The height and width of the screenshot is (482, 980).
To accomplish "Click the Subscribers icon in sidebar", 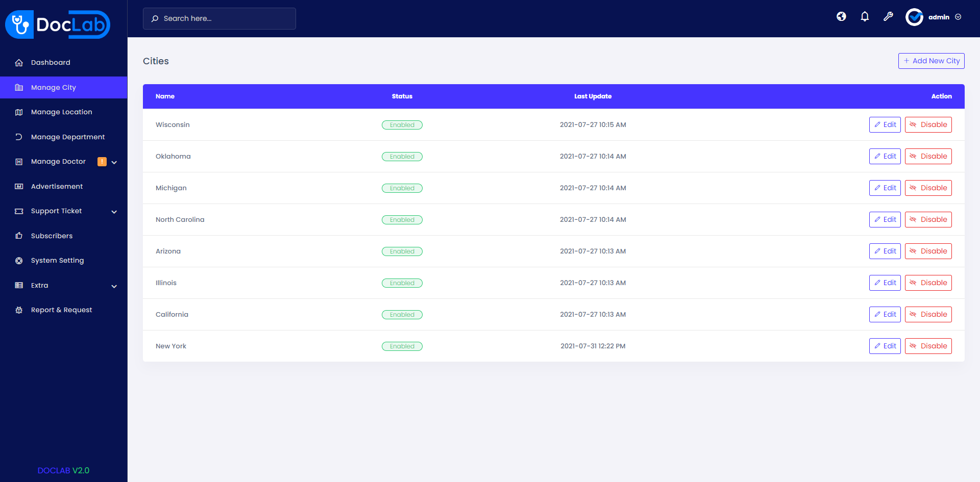I will tap(19, 236).
